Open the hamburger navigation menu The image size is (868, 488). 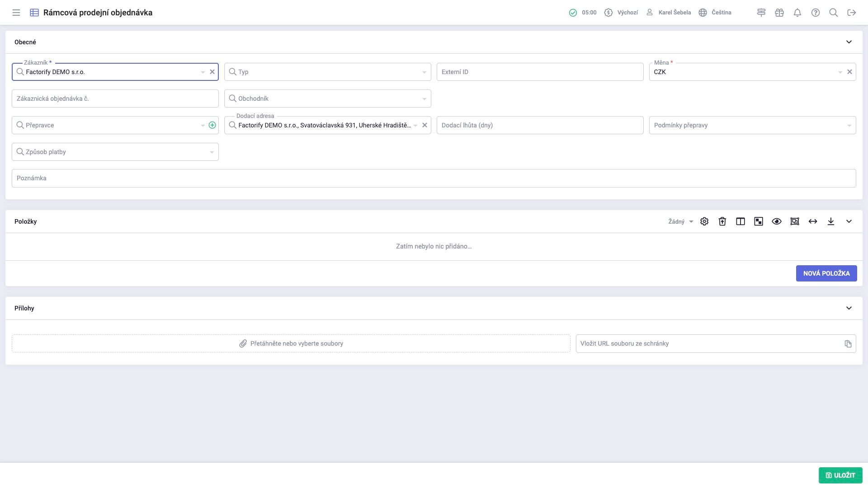click(x=16, y=13)
